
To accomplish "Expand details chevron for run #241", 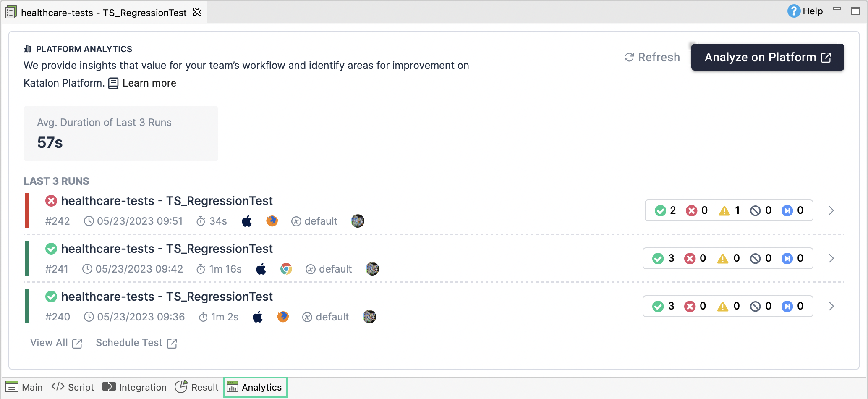I will pos(831,258).
